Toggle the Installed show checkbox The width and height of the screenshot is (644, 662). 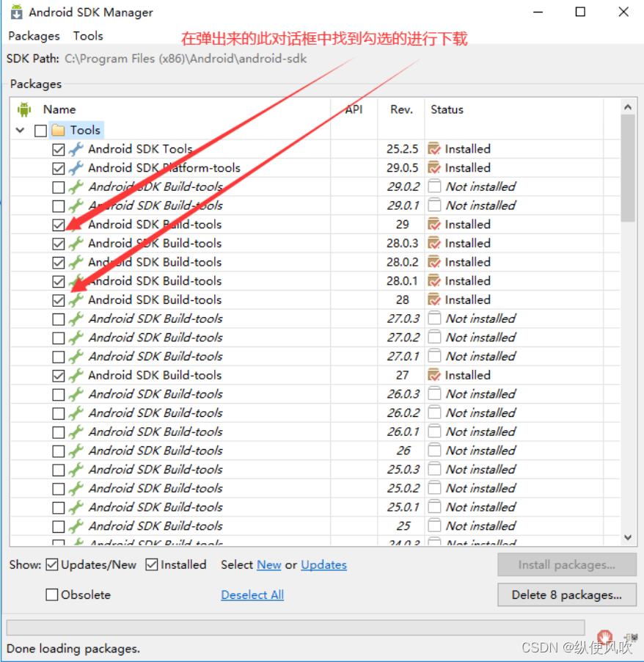coord(152,564)
